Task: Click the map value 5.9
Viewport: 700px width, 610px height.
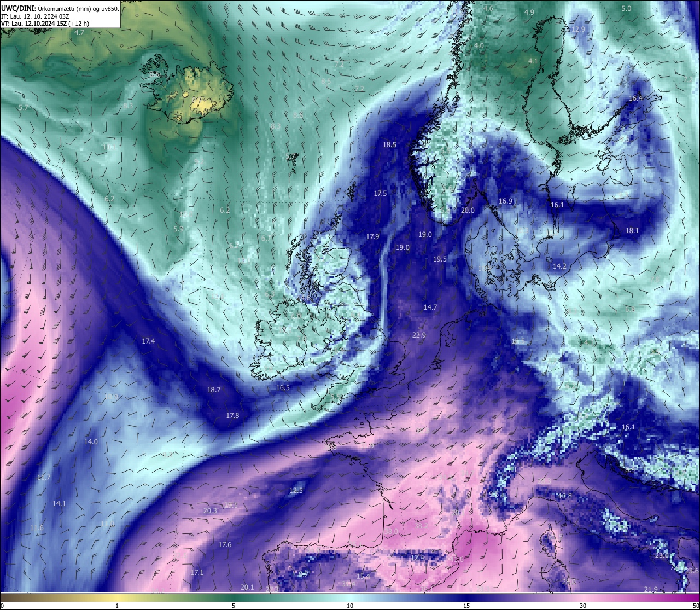Action: click(178, 229)
